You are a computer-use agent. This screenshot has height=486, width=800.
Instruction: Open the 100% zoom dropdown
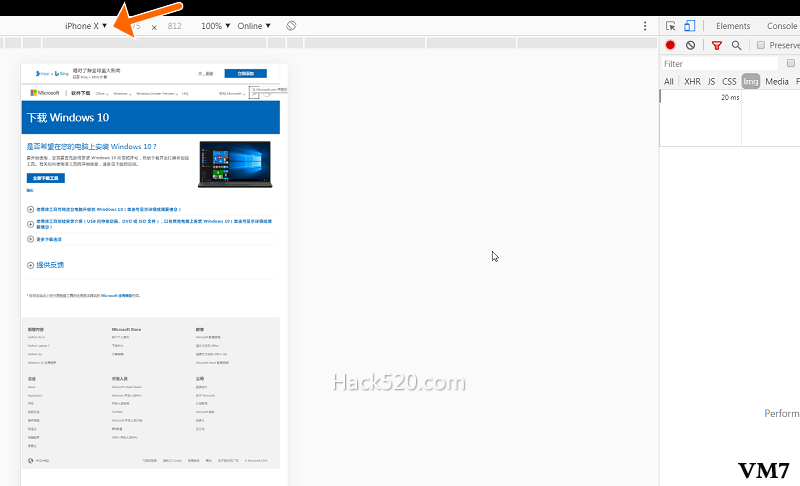(215, 26)
